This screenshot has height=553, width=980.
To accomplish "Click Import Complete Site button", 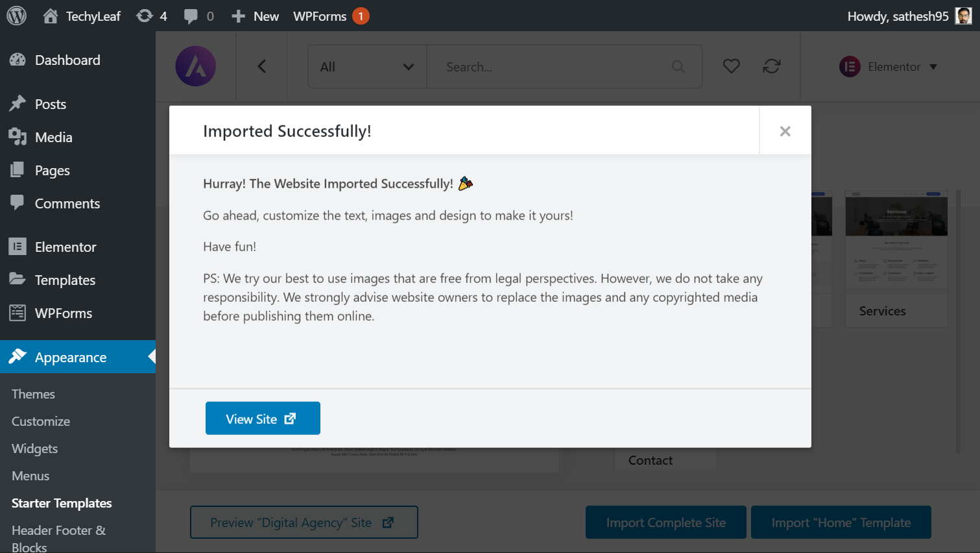I will coord(666,522).
